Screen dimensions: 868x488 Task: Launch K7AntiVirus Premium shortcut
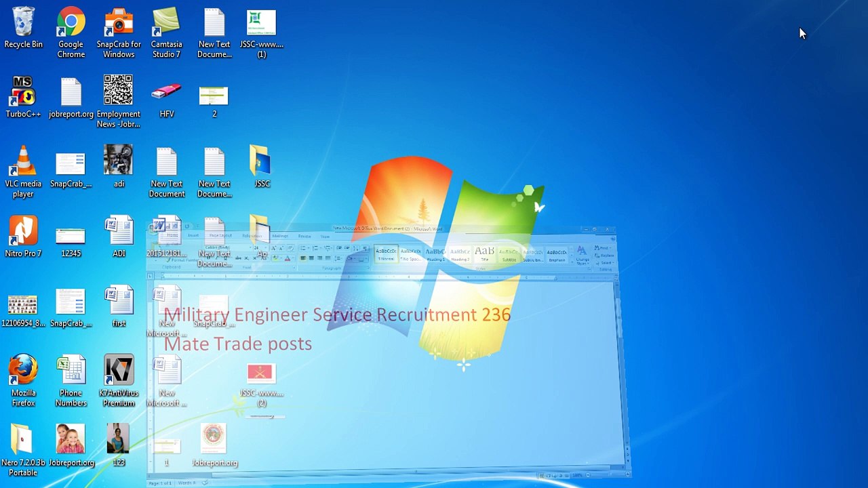(x=119, y=380)
